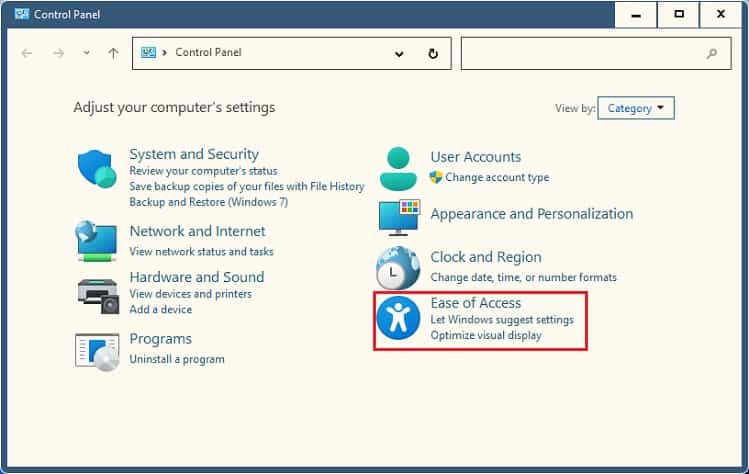
Task: Refresh the Control Panel address bar
Action: [433, 54]
